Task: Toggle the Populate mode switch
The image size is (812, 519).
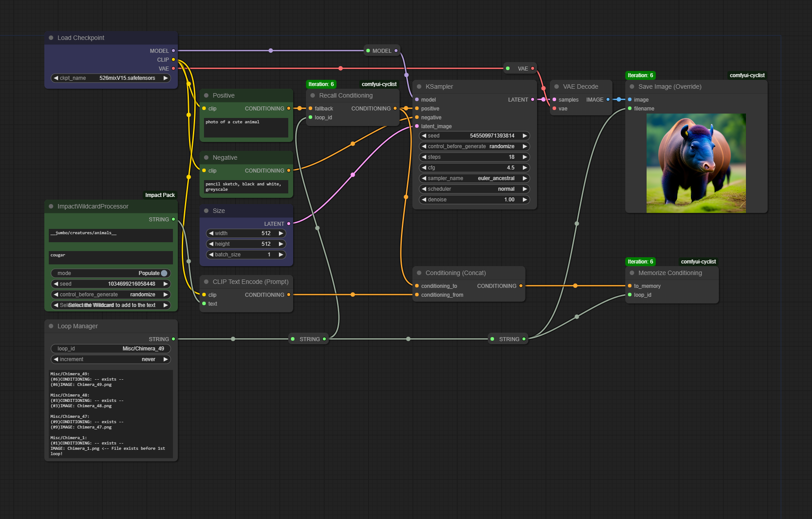Action: click(x=164, y=273)
